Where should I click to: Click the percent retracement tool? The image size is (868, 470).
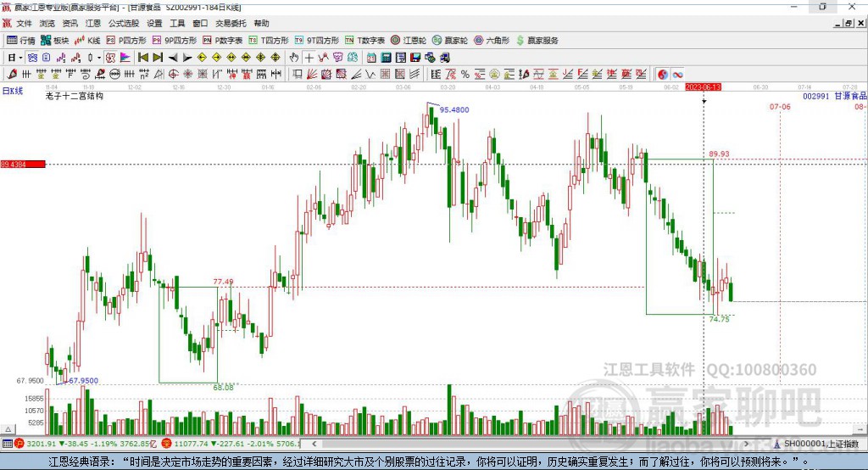(465, 75)
